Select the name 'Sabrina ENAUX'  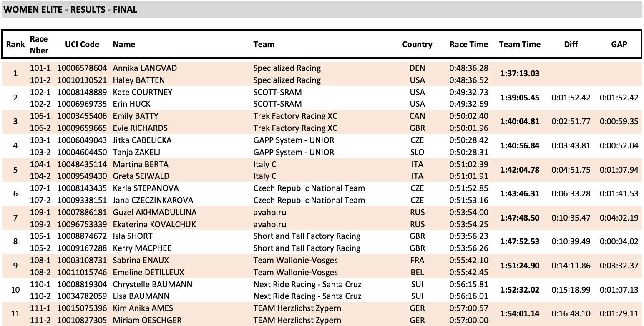coord(142,260)
